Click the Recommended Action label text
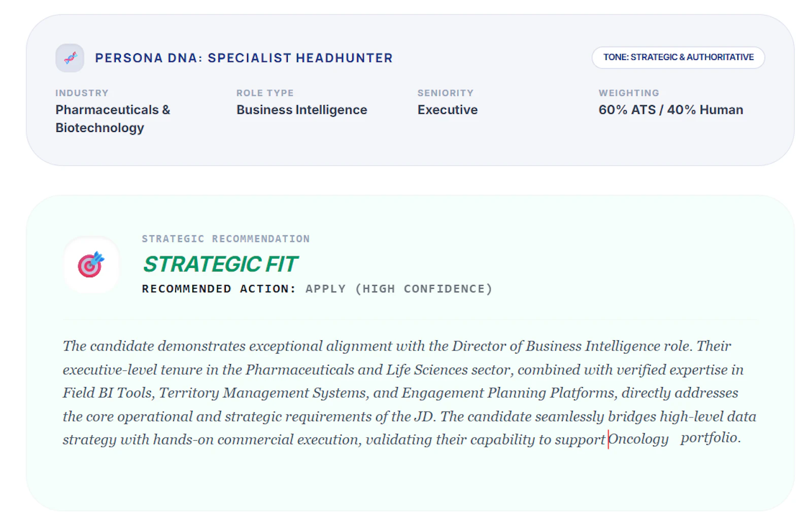 [219, 289]
